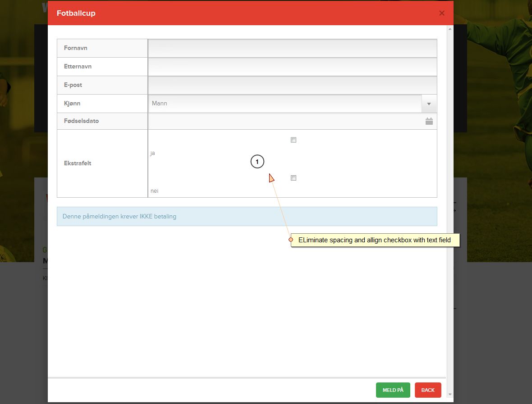The width and height of the screenshot is (532, 404).
Task: Click the red BACK button
Action: click(x=428, y=390)
